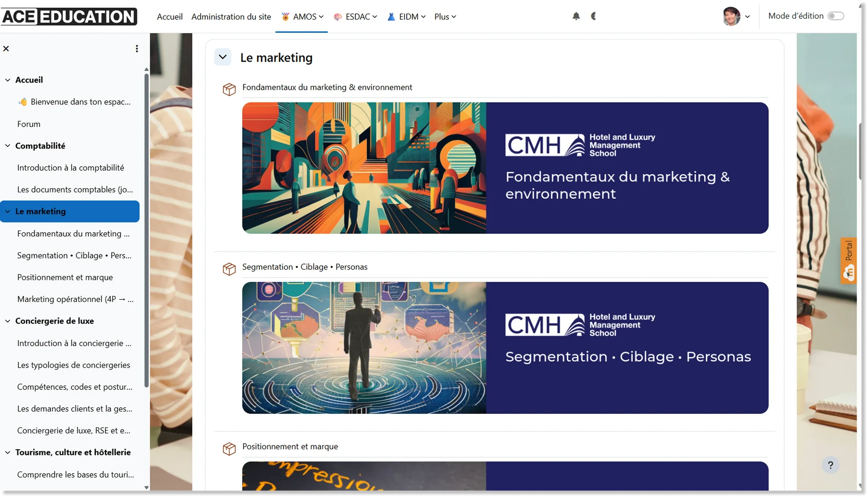Image resolution: width=868 pixels, height=497 pixels.
Task: Click the Fondamentaux du marketing banner image
Action: click(x=505, y=168)
